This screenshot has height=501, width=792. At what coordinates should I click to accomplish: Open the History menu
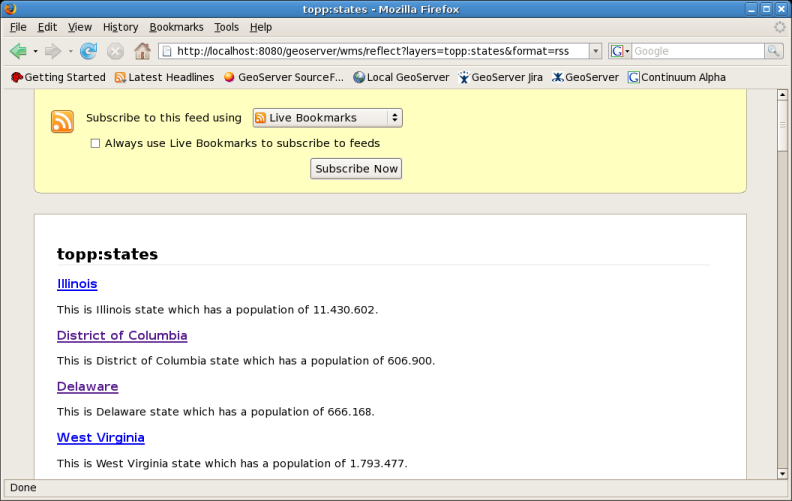pyautogui.click(x=120, y=27)
